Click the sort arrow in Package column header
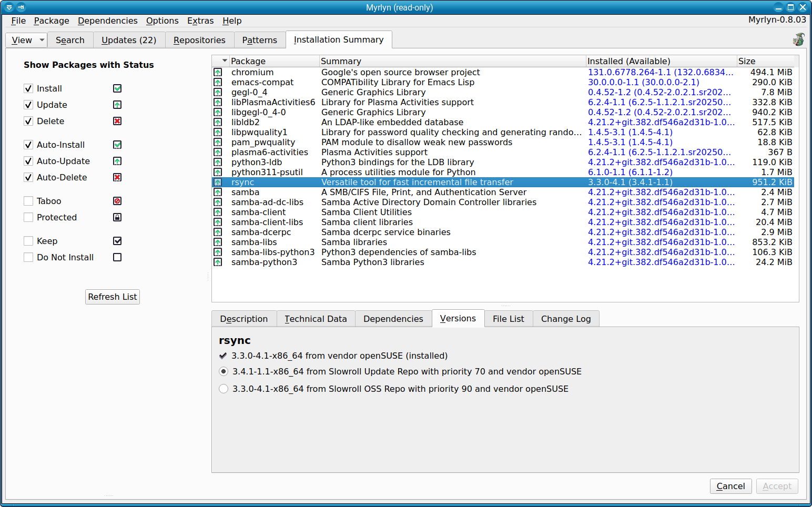Screen dimensions: 812x507 tap(225, 61)
